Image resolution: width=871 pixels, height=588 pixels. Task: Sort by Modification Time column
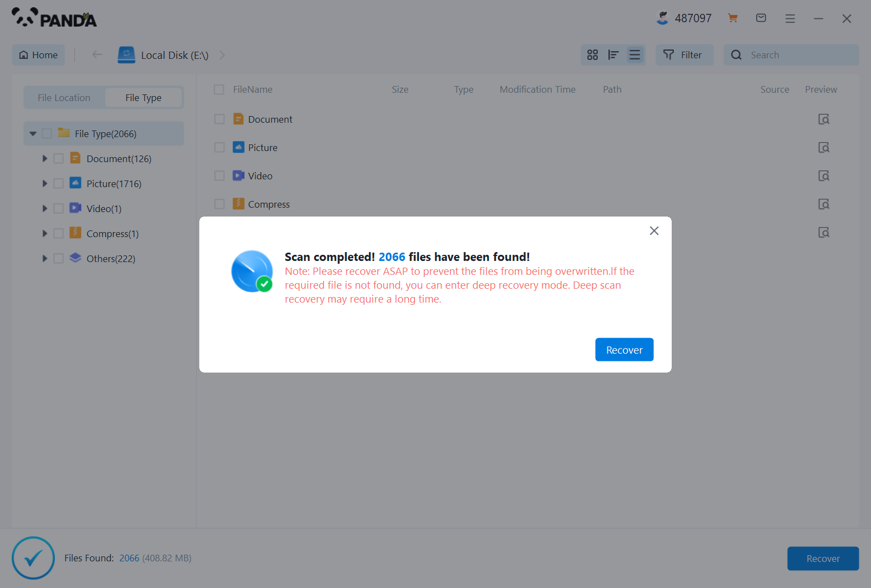click(537, 89)
